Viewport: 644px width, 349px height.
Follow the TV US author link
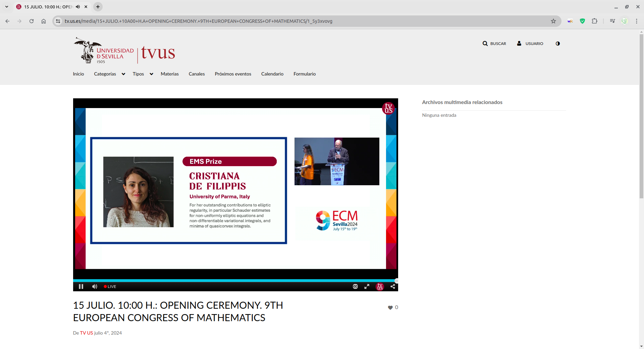pos(86,333)
